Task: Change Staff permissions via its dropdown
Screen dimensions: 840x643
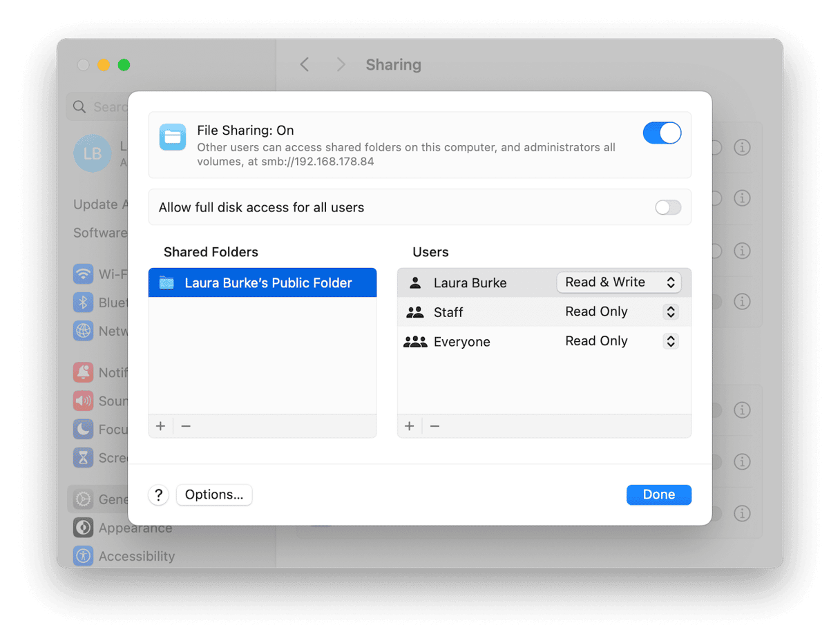Action: coord(670,311)
